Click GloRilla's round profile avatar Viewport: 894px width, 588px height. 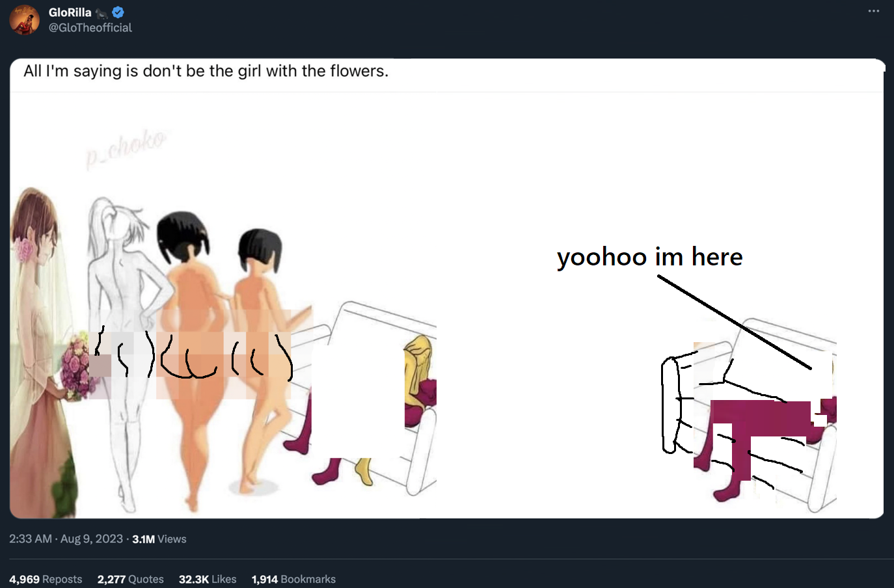24,20
